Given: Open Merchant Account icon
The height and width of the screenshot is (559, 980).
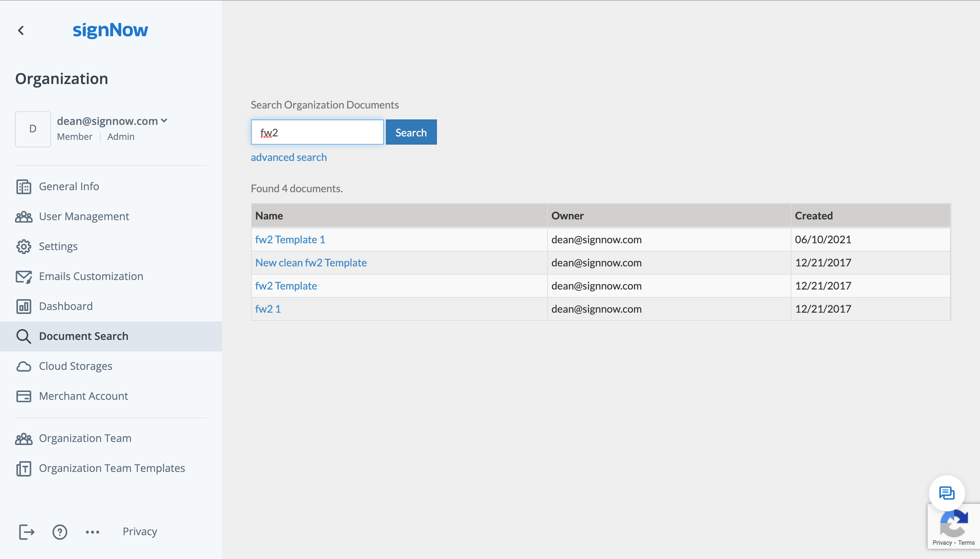Looking at the screenshot, I should [24, 396].
